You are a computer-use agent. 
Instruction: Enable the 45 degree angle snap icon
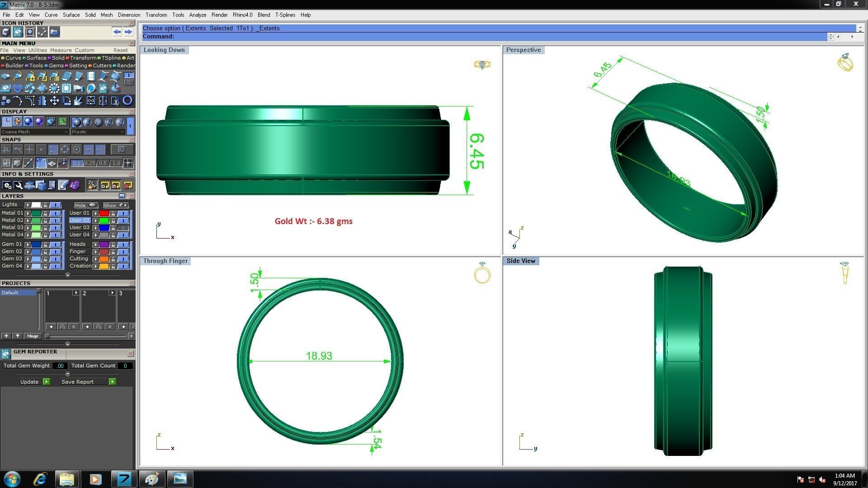point(41,163)
